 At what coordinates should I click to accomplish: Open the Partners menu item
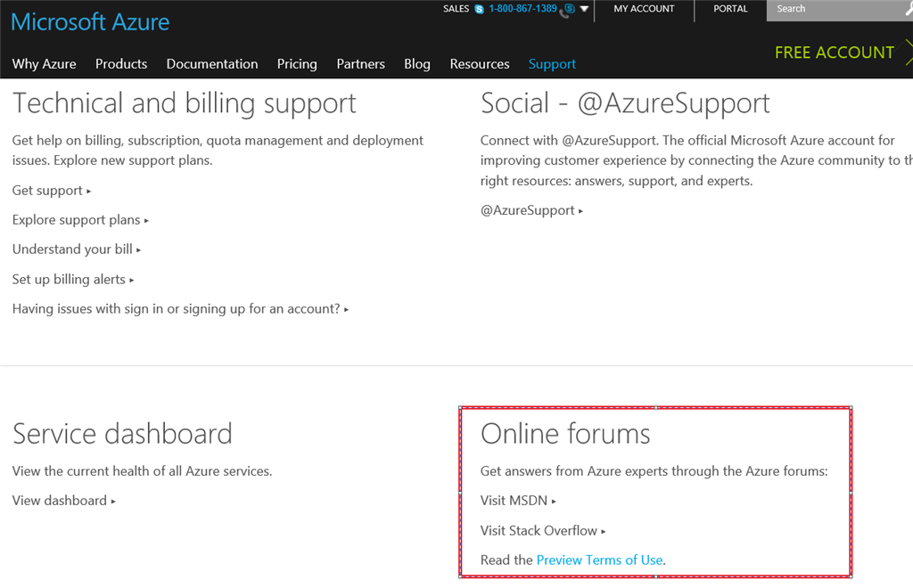(x=360, y=64)
